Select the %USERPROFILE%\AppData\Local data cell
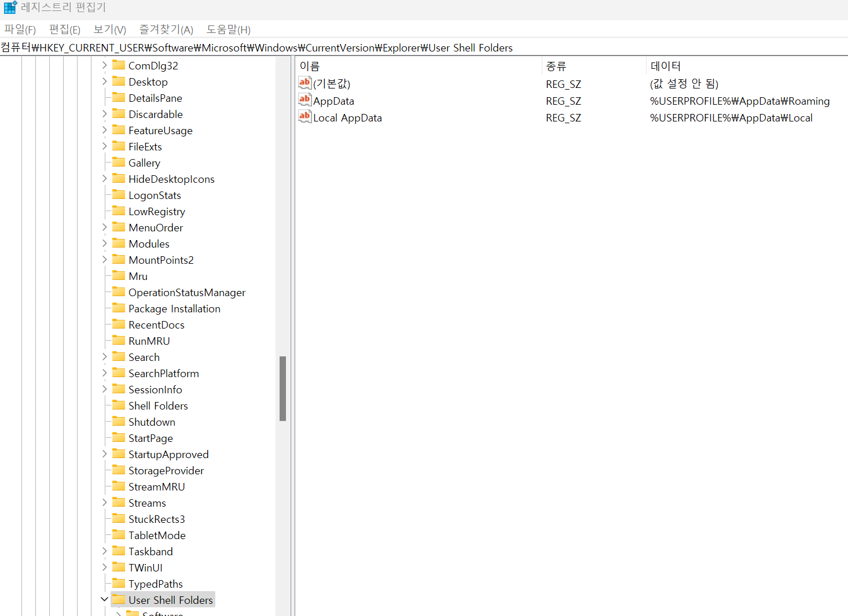 pyautogui.click(x=731, y=118)
